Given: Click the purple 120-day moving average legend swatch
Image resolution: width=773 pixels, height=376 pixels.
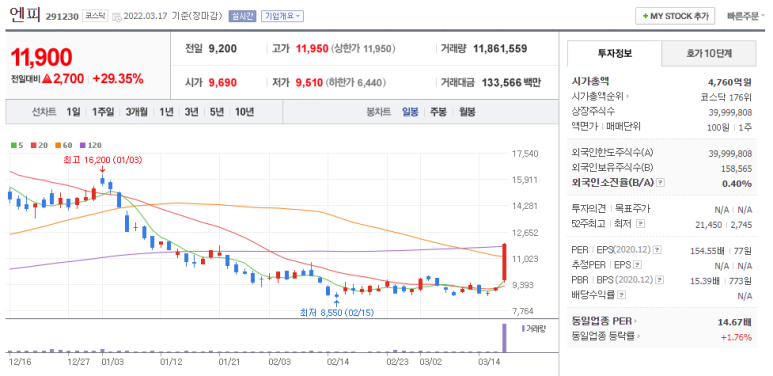Looking at the screenshot, I should pos(83,145).
